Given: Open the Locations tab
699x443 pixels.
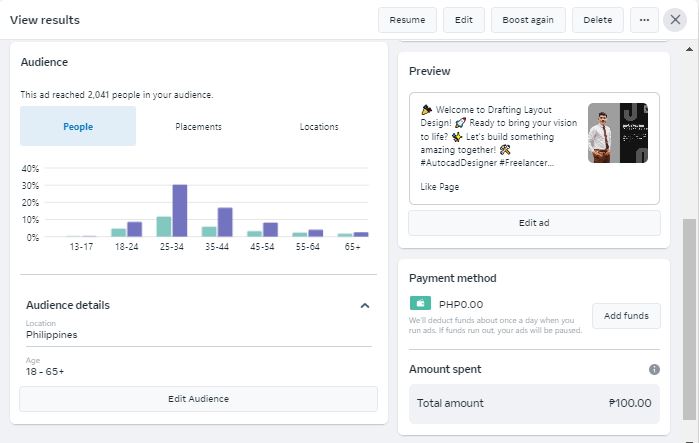Looking at the screenshot, I should click(318, 127).
